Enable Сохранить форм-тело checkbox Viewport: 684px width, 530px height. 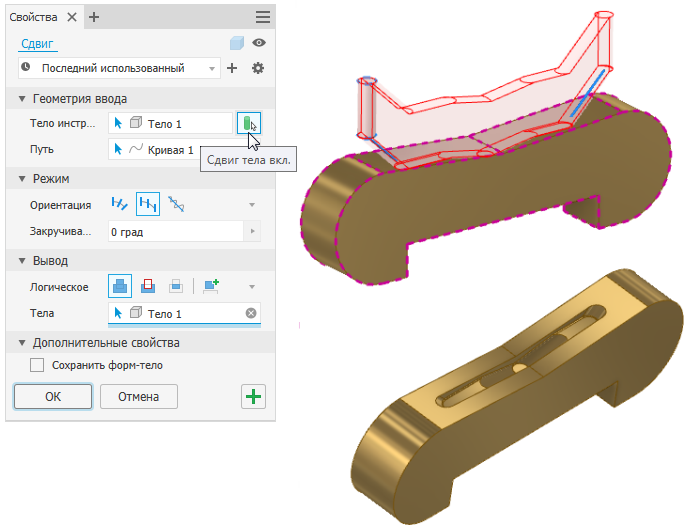tap(37, 365)
